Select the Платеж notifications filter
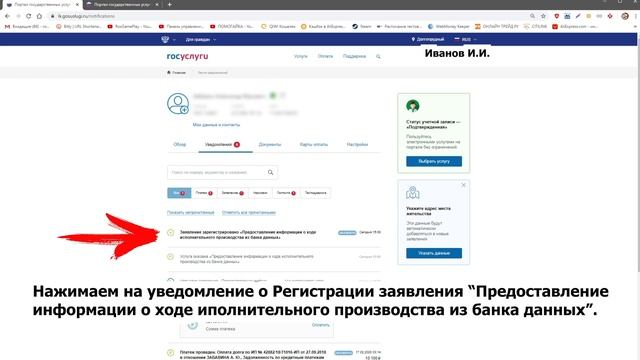This screenshot has height=360, width=640. 204,193
